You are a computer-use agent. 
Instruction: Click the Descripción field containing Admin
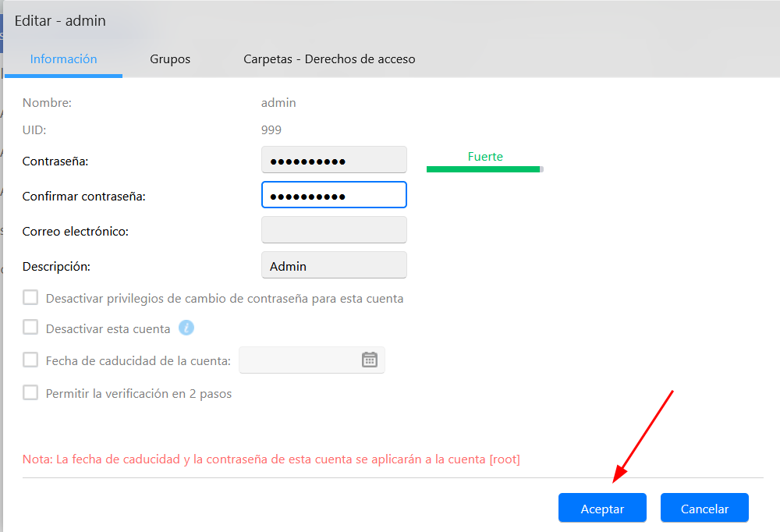coord(334,266)
